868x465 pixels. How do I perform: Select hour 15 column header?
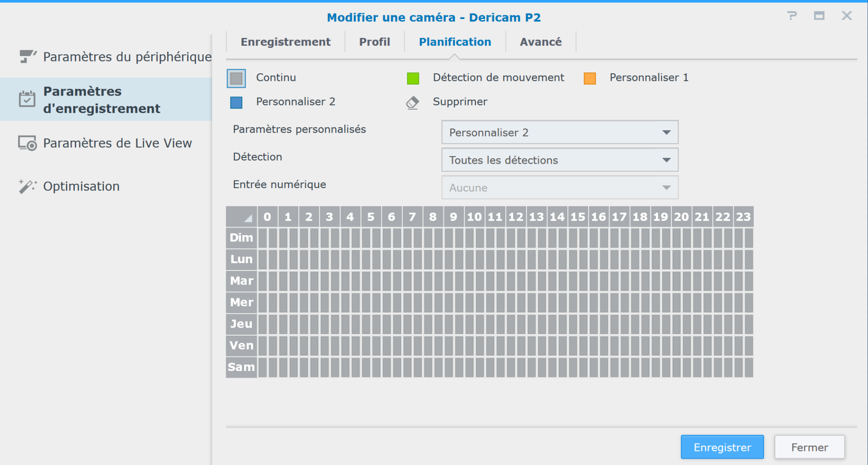pos(578,217)
